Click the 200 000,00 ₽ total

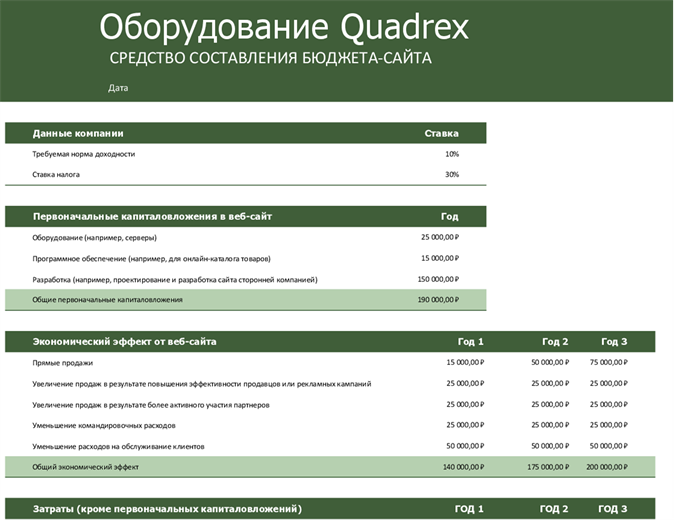pyautogui.click(x=607, y=467)
